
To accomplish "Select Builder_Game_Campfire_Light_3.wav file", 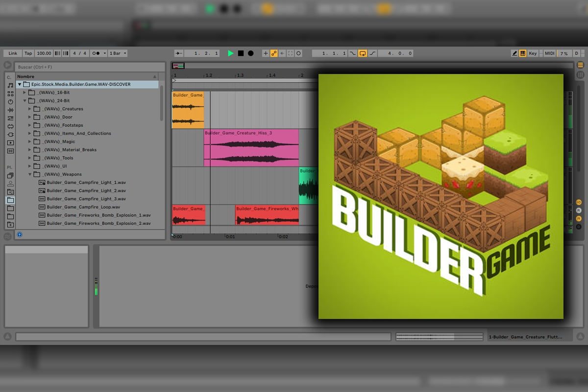I will pos(86,199).
